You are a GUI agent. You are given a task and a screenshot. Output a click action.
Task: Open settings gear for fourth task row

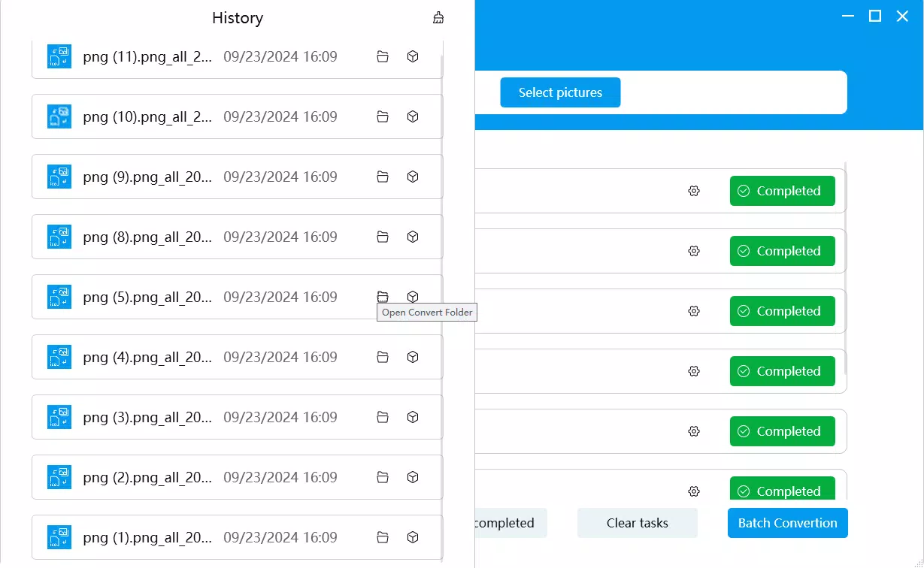(694, 371)
